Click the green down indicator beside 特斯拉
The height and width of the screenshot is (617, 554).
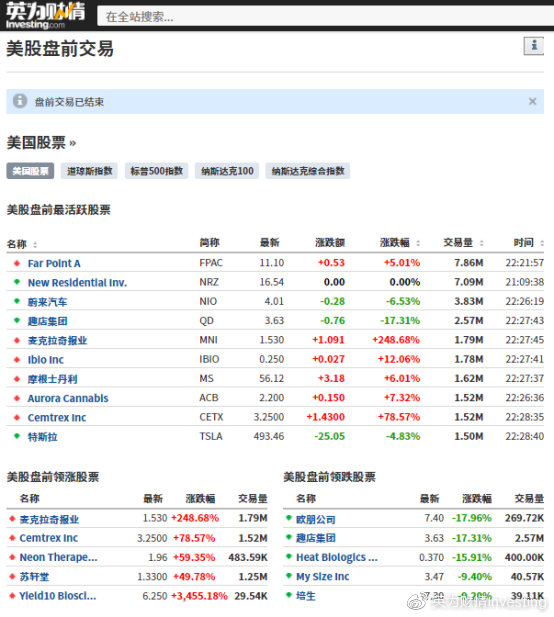pos(17,436)
